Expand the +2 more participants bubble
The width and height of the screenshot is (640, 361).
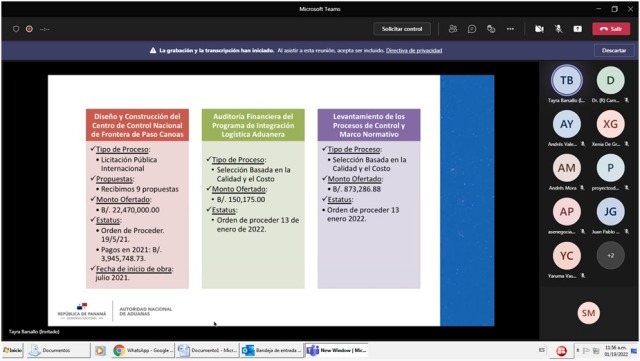[x=610, y=256]
